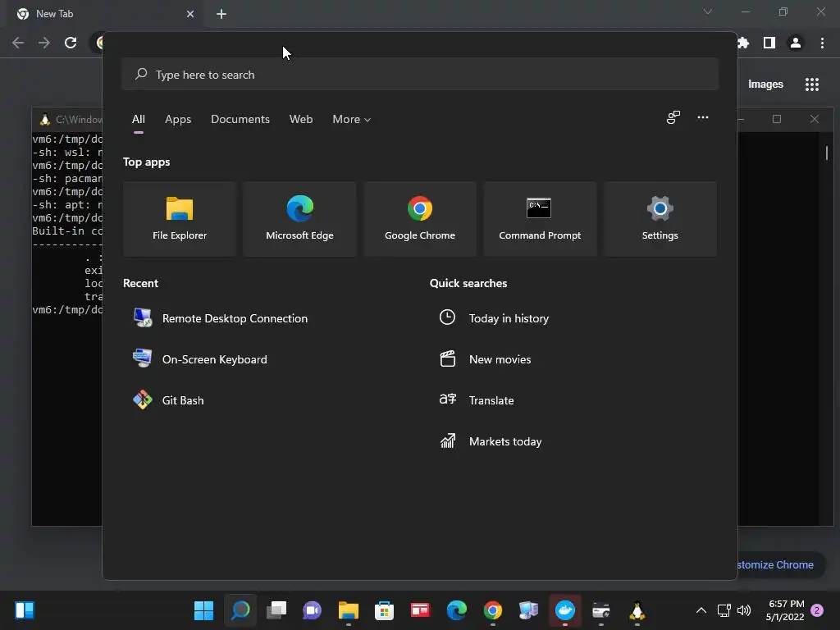This screenshot has height=630, width=840.
Task: Run the New movies quick search
Action: click(x=486, y=359)
